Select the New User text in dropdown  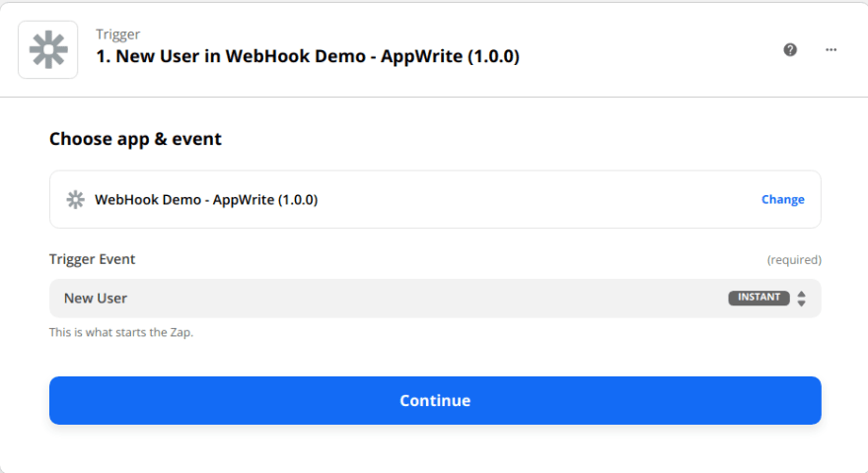(96, 299)
